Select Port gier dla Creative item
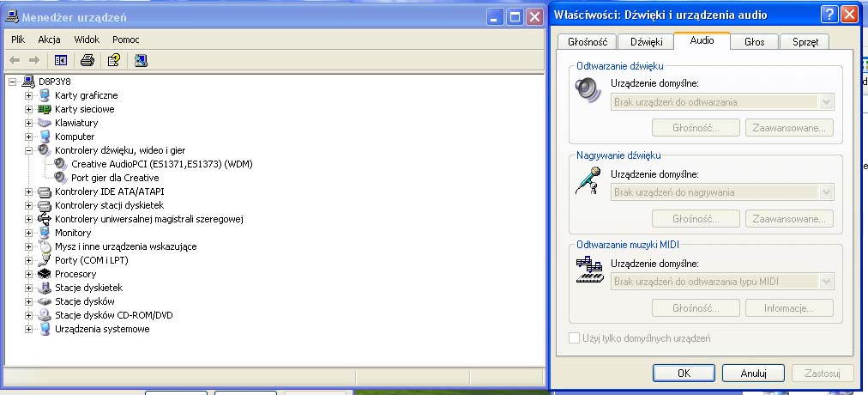The height and width of the screenshot is (395, 868). [115, 178]
